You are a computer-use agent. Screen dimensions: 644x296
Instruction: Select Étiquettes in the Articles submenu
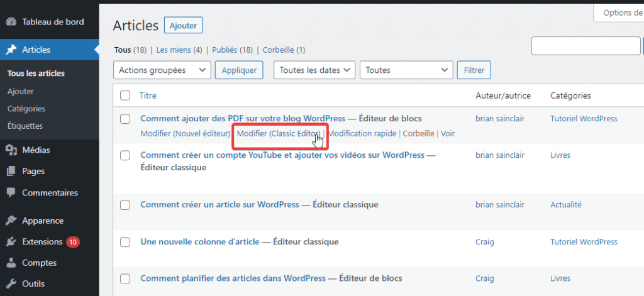(25, 126)
